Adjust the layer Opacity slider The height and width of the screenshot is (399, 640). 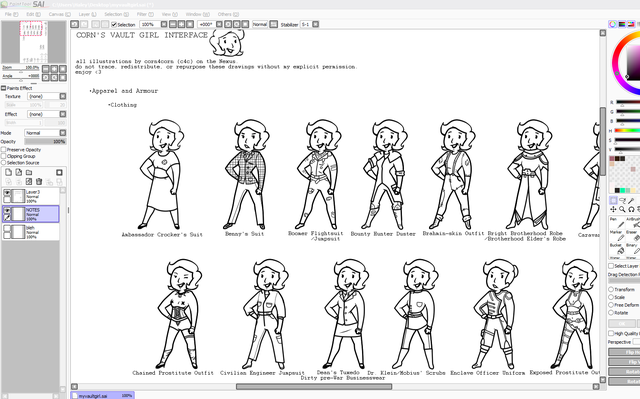click(45, 142)
